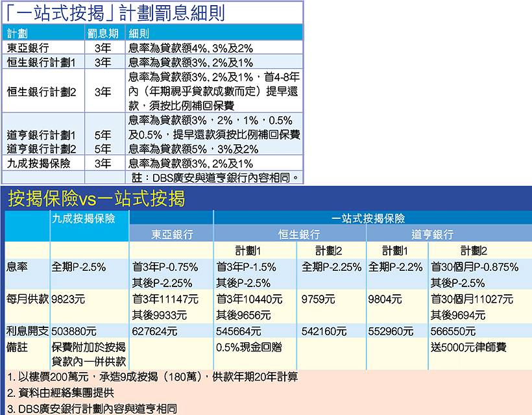
Task: Select '東亞銀行' row label in penalty table
Action: pyautogui.click(x=28, y=48)
